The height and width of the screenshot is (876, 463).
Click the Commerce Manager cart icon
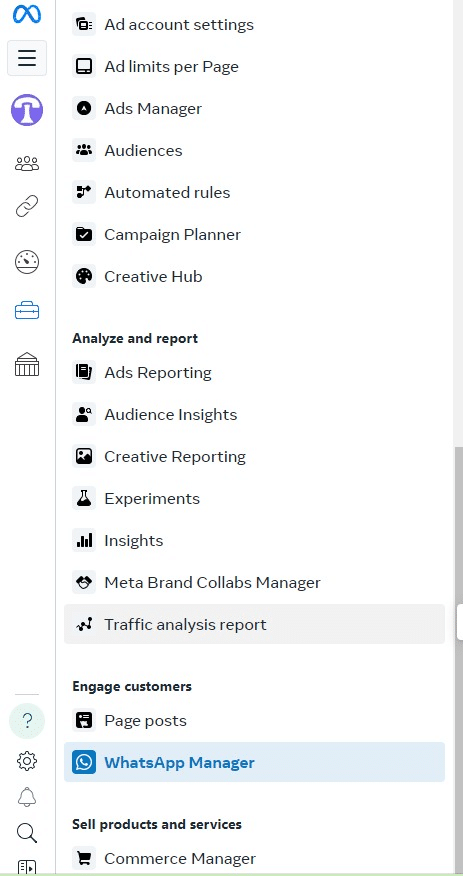(x=84, y=858)
